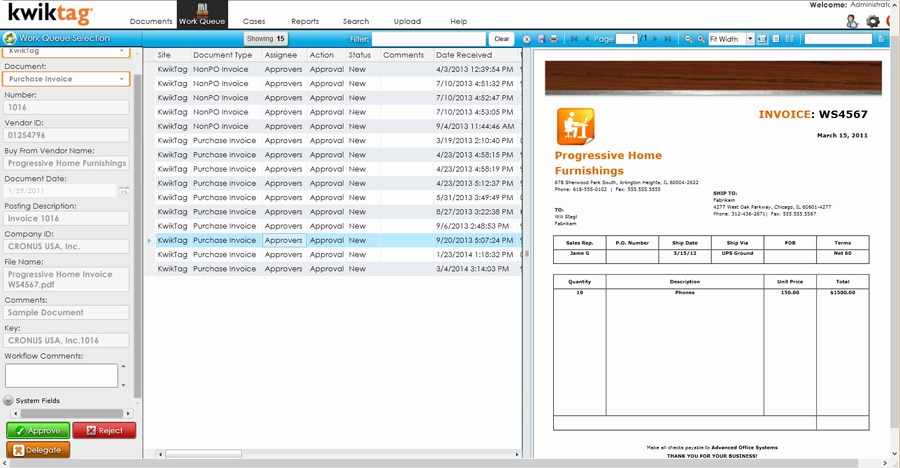Image resolution: width=900 pixels, height=468 pixels.
Task: Click the queue list horizontal scrollbar thumb
Action: 203,454
